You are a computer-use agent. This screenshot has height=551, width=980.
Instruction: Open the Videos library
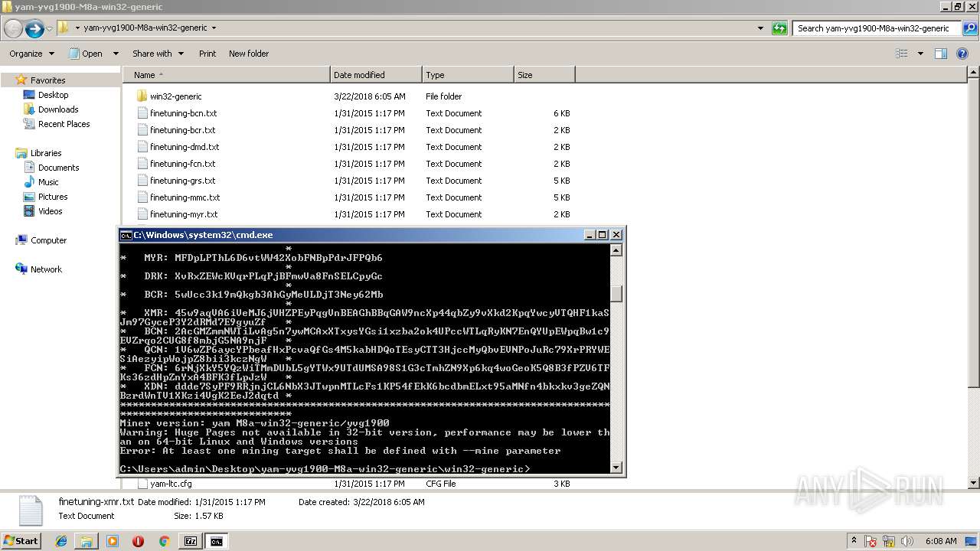coord(51,211)
